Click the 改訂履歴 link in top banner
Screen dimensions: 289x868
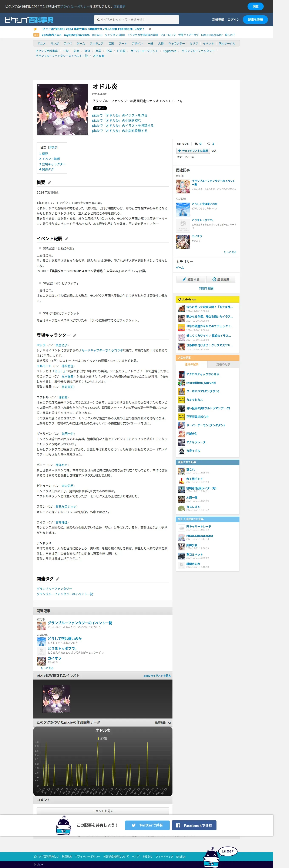tap(119, 6)
